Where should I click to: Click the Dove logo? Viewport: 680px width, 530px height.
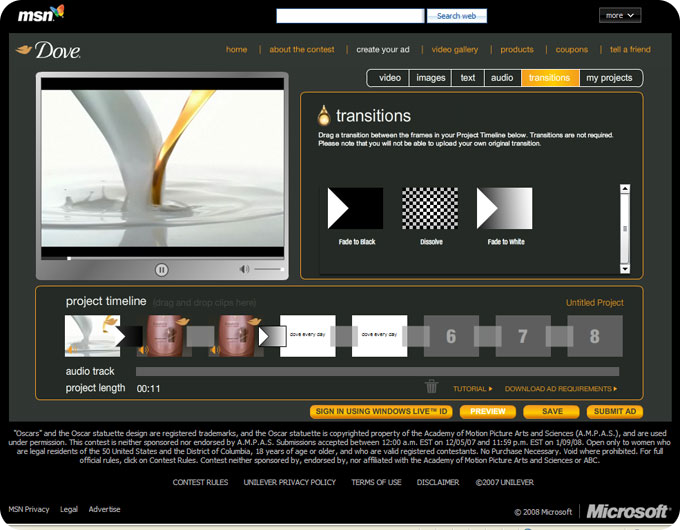(48, 50)
